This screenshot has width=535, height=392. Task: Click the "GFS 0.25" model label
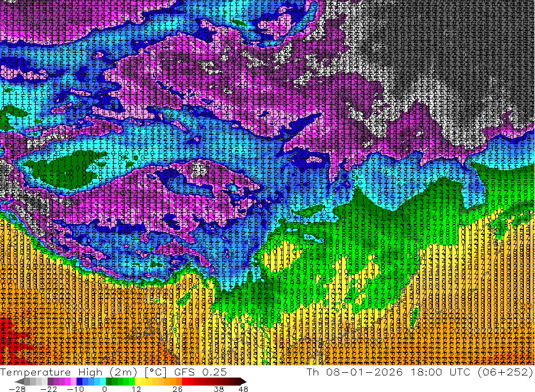point(200,372)
